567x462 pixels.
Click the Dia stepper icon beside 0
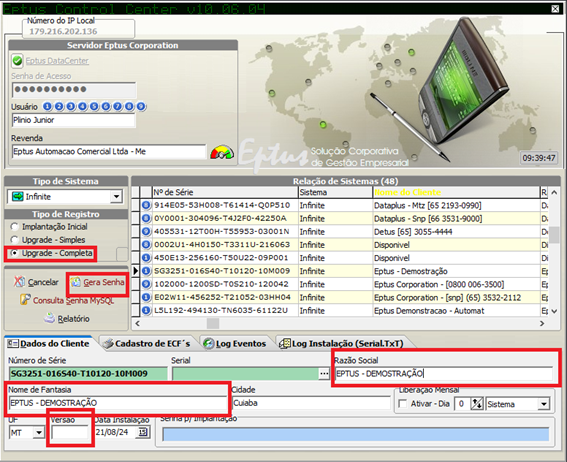[477, 404]
